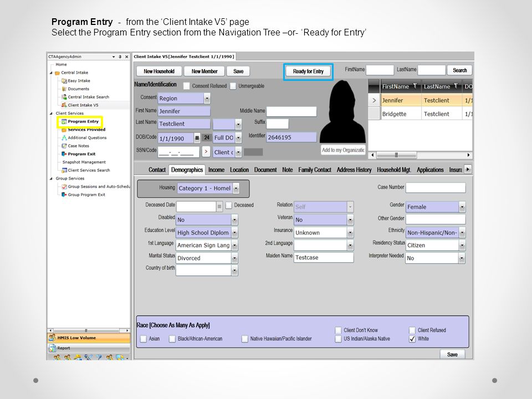Click the FirstName column filter icon
The width and height of the screenshot is (532, 399).
(415, 86)
